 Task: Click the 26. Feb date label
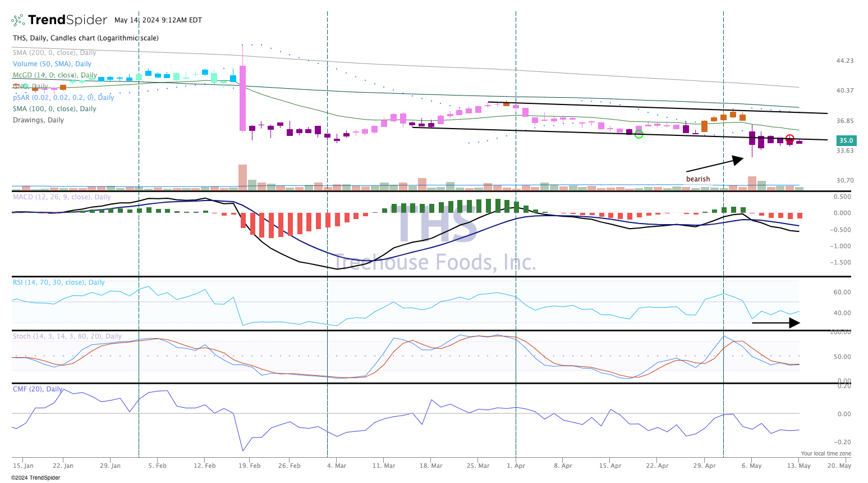pos(290,466)
